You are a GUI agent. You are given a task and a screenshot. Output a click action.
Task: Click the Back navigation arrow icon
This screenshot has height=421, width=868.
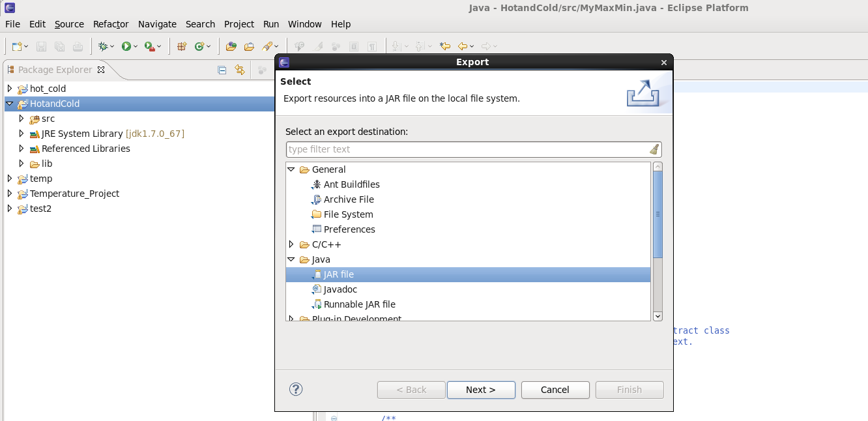463,46
